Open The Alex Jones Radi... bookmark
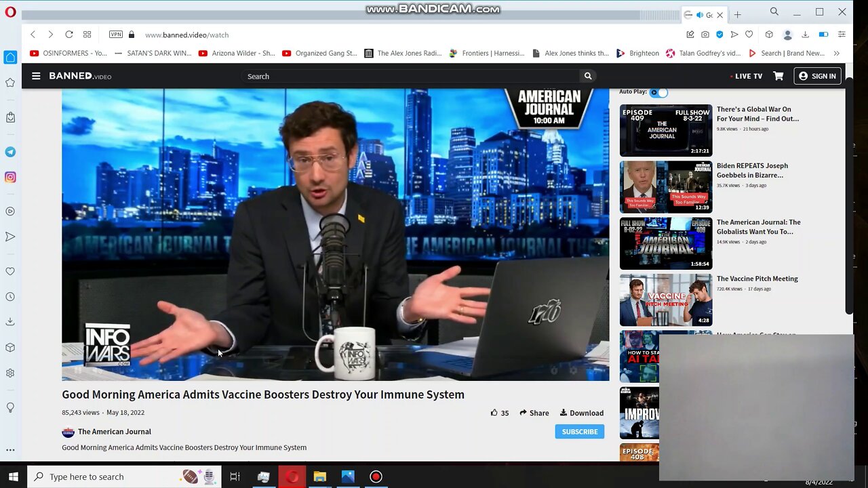 (x=403, y=53)
